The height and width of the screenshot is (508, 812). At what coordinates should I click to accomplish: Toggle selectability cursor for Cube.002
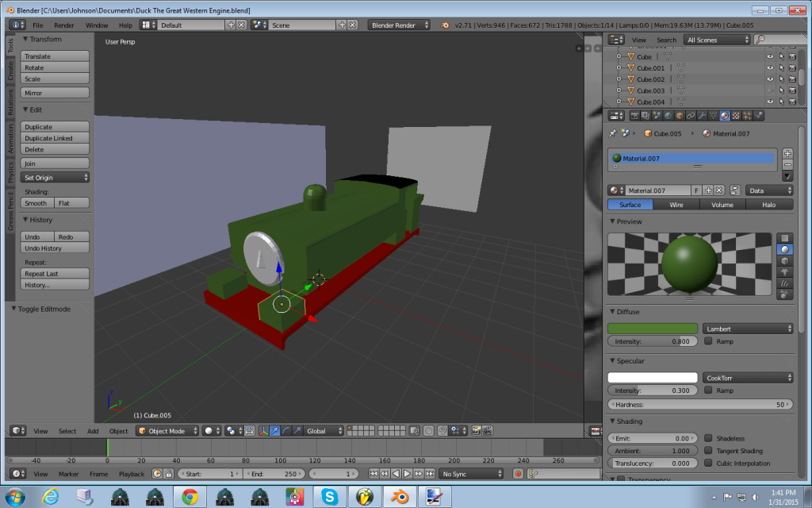pyautogui.click(x=781, y=79)
